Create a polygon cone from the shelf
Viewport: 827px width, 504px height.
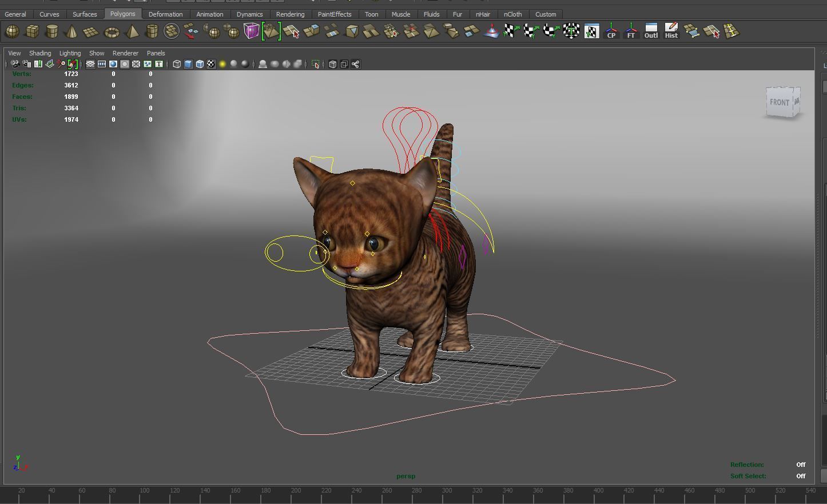pos(71,31)
